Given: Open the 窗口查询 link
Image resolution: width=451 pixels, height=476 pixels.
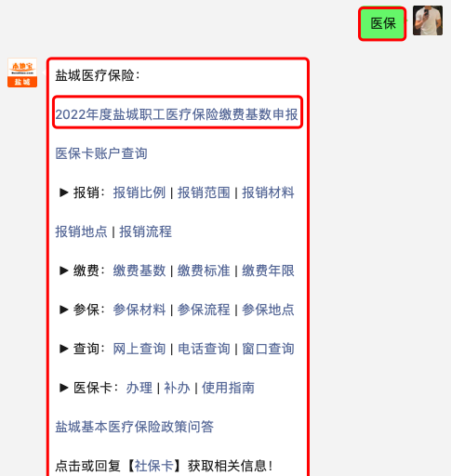Looking at the screenshot, I should point(268,349).
